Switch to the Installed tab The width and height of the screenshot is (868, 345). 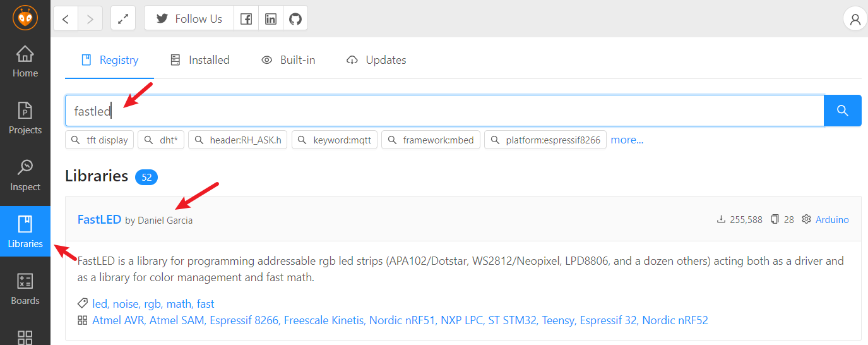(x=200, y=60)
